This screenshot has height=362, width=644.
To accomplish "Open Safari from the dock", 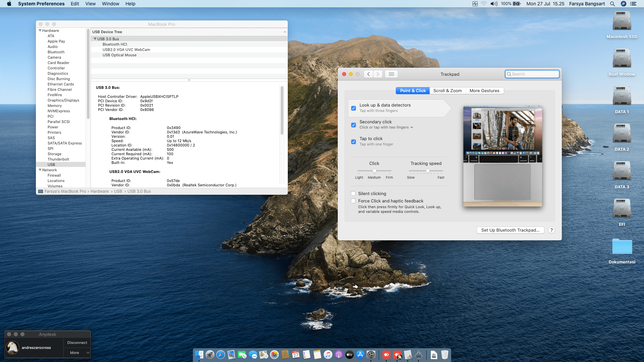I will point(221,355).
